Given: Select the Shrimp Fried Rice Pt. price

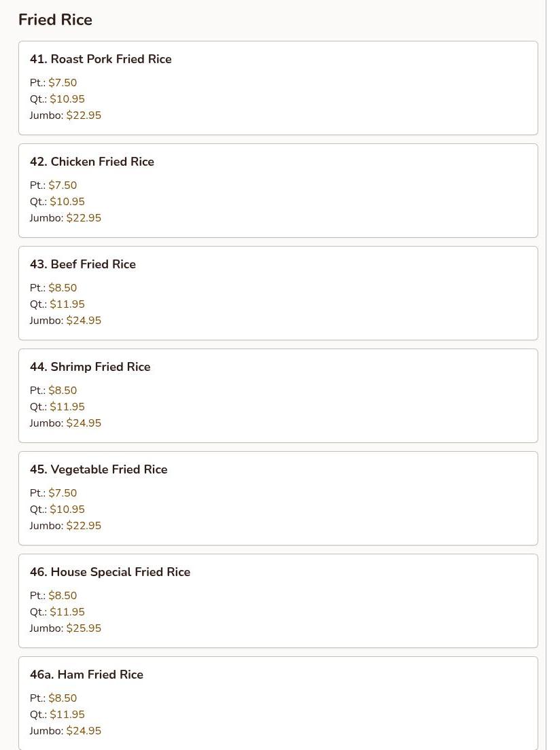Looking at the screenshot, I should pos(63,391).
